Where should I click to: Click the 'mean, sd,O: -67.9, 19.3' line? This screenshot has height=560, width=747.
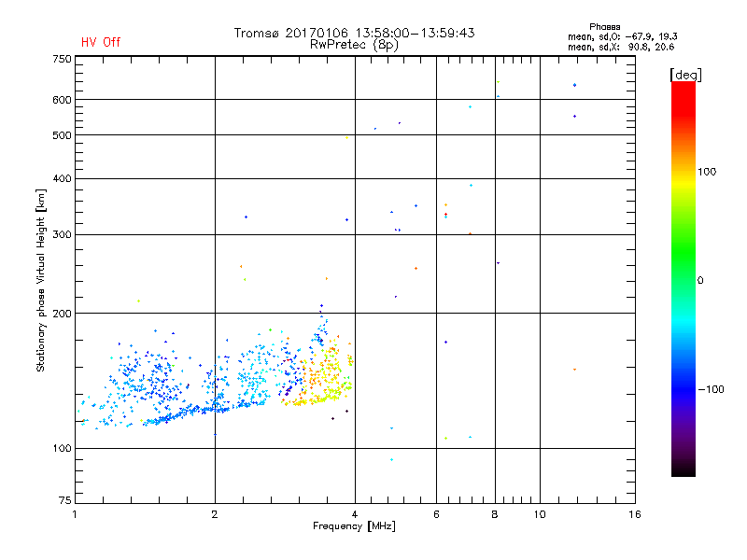point(622,36)
